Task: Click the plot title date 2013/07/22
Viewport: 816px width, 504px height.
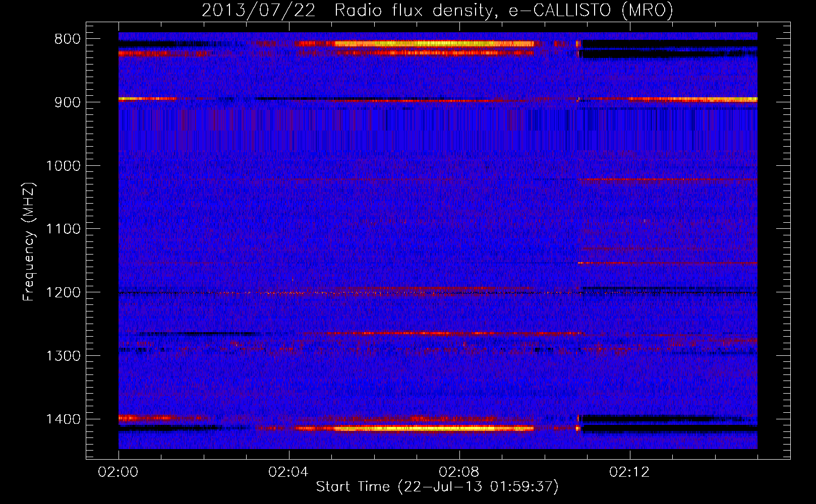Action: coord(259,10)
